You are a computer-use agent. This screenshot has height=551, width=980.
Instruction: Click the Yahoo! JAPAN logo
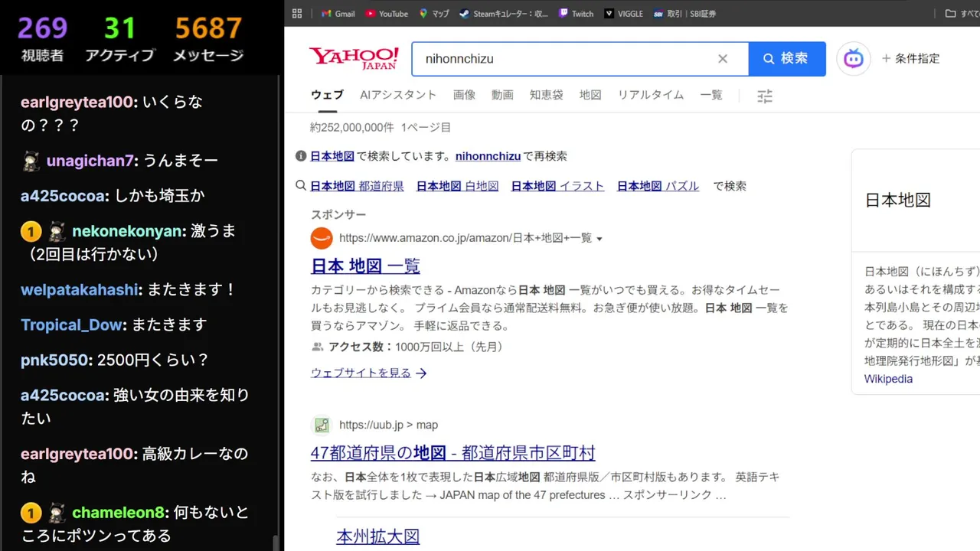pos(354,58)
